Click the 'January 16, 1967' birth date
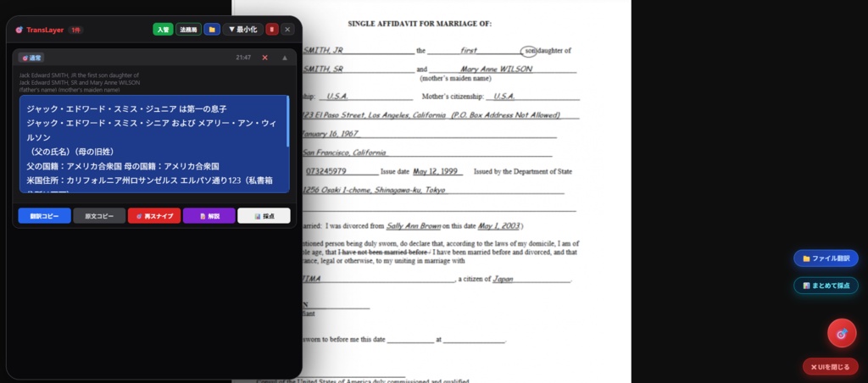 pyautogui.click(x=331, y=134)
